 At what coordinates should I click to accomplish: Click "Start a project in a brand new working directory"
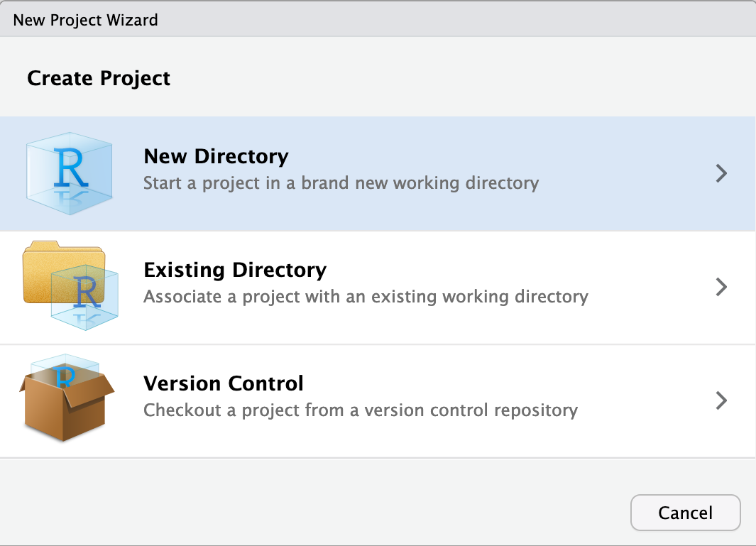[x=341, y=183]
